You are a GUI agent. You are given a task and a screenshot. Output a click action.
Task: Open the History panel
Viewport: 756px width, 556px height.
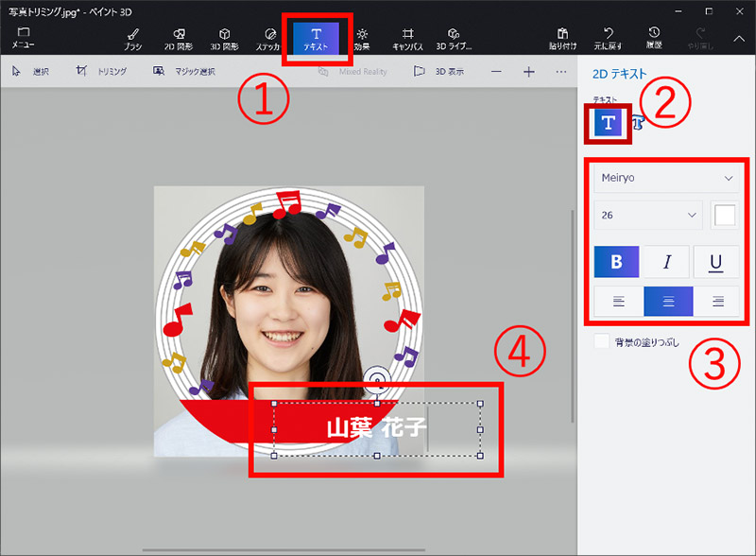tap(654, 37)
